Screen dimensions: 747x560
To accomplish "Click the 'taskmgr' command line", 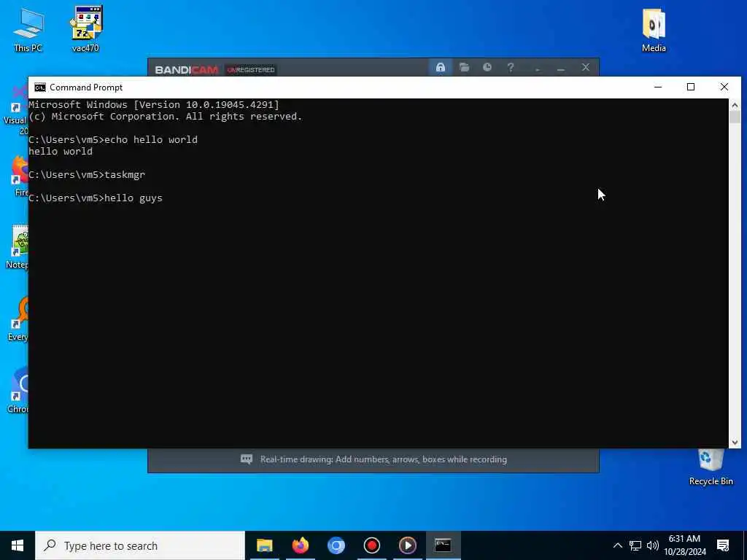I will [x=87, y=175].
